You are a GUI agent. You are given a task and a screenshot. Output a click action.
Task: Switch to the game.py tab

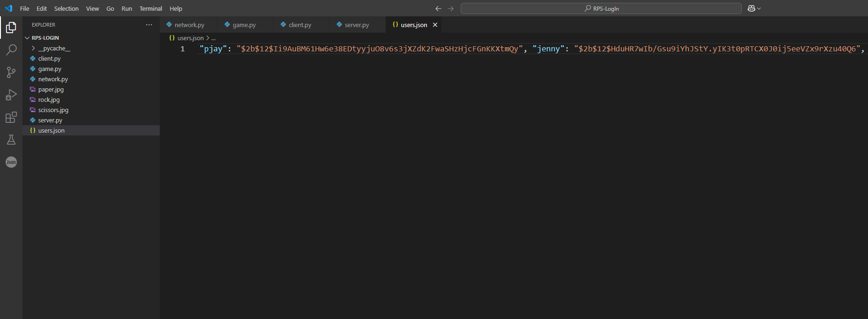(245, 25)
